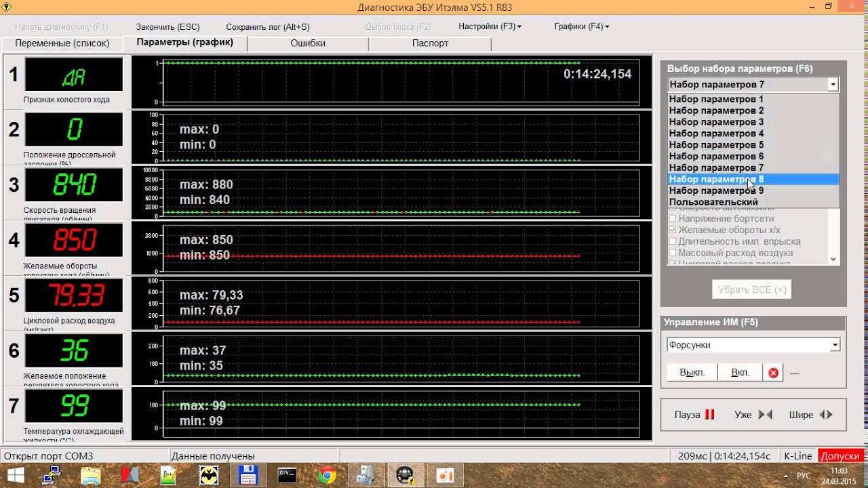This screenshot has height=488, width=868.
Task: Pick Набор параметров 5 from dropdown
Action: pyautogui.click(x=753, y=145)
